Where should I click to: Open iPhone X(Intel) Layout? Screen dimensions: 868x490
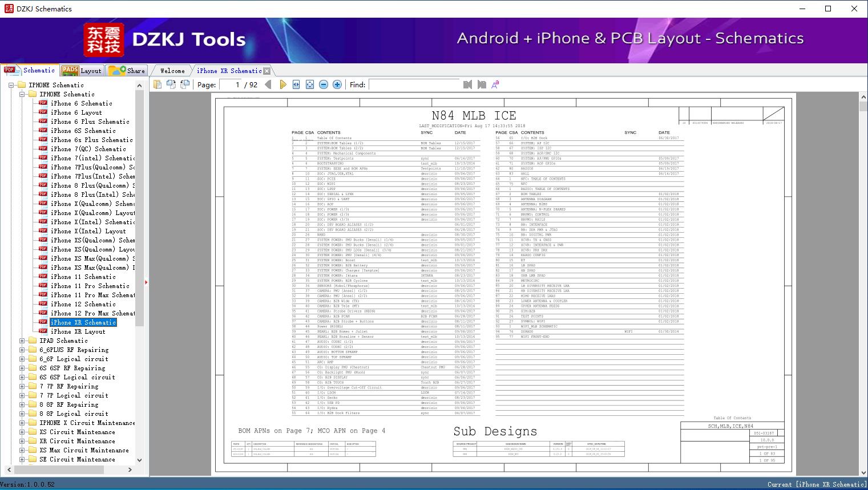tap(88, 231)
